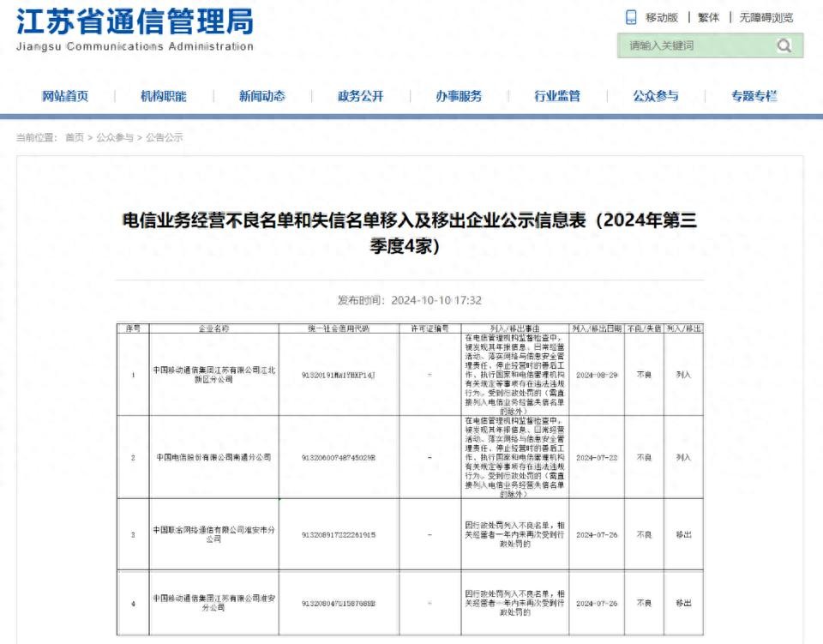Click 公告公示 breadcrumb link
This screenshot has height=644, width=823.
click(x=164, y=137)
